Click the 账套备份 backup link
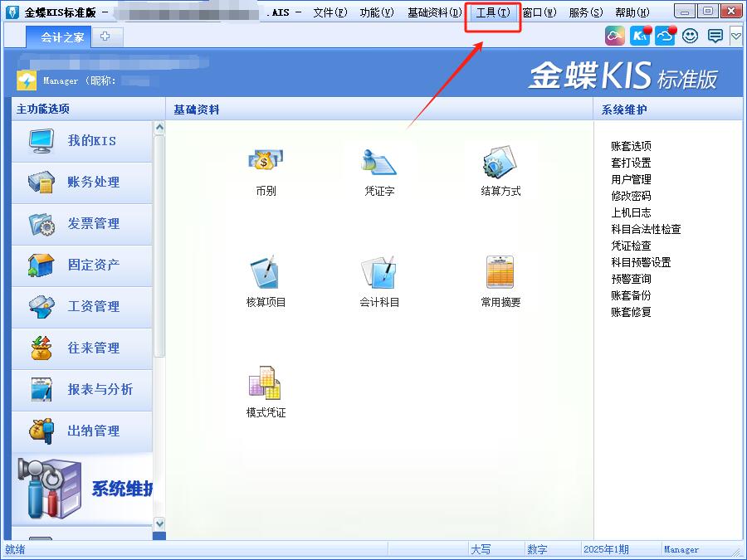The width and height of the screenshot is (747, 560). coord(631,295)
